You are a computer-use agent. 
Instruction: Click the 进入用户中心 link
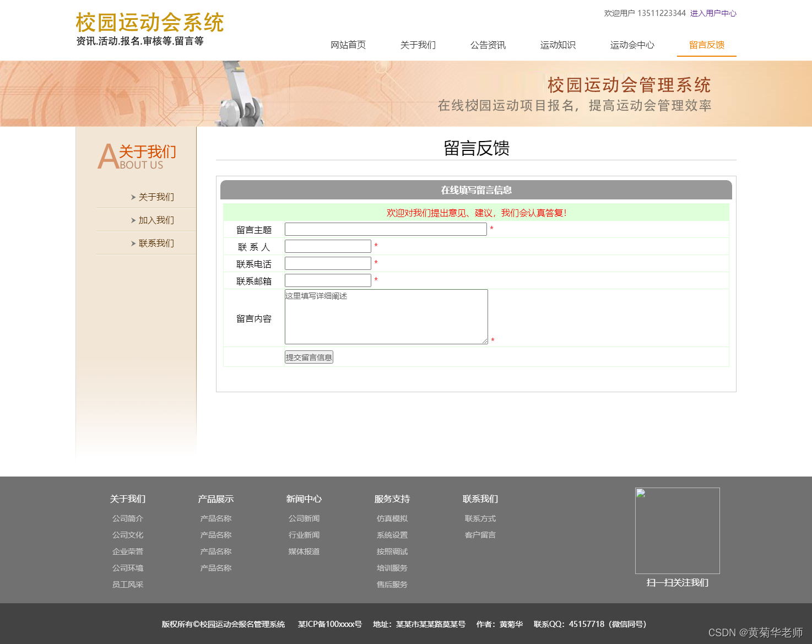[x=713, y=13]
